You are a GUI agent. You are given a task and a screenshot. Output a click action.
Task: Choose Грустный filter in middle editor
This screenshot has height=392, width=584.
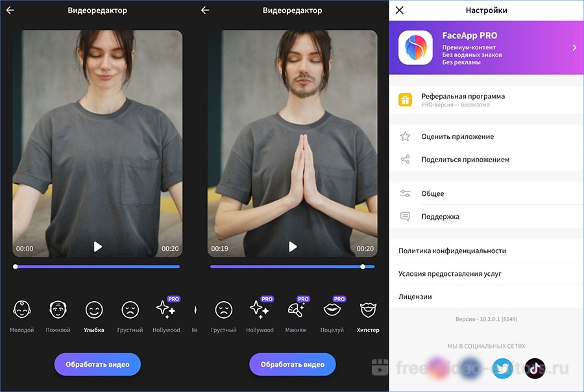223,316
